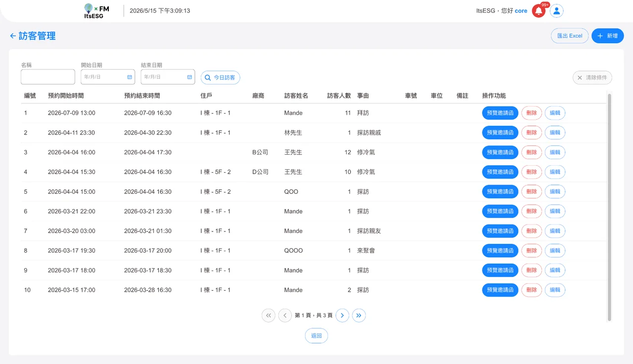633x364 pixels.
Task: Delete row 2 visitor 林先生
Action: click(x=532, y=133)
